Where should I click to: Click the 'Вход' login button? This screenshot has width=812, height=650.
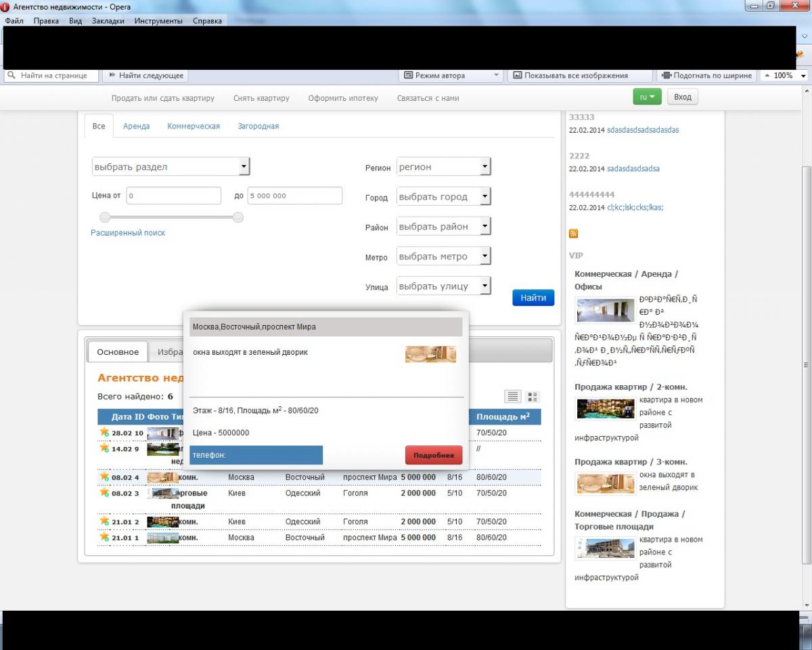coord(683,97)
